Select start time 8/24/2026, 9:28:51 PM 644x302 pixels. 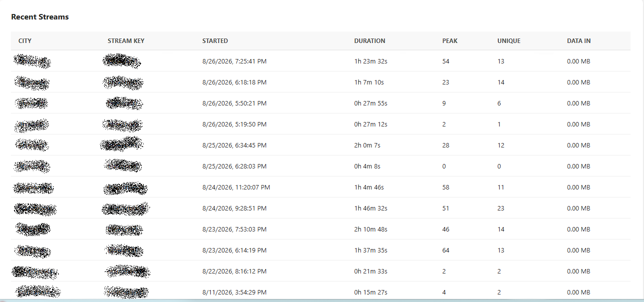tap(234, 208)
